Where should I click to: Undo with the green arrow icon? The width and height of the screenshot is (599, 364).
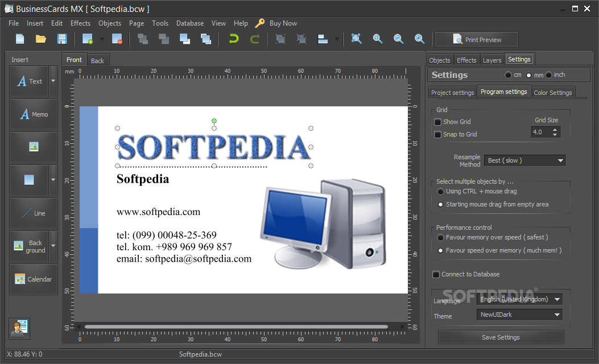pyautogui.click(x=234, y=39)
